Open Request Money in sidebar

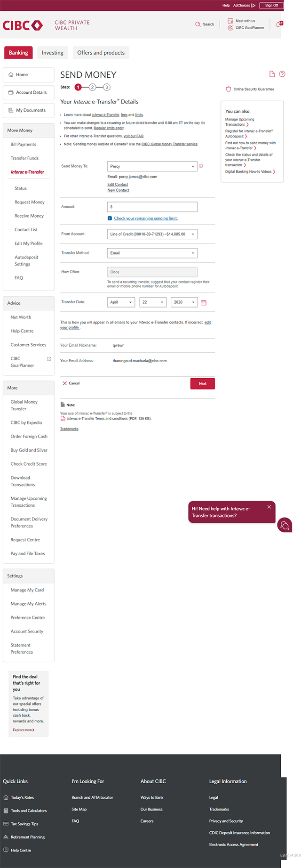[x=30, y=202]
